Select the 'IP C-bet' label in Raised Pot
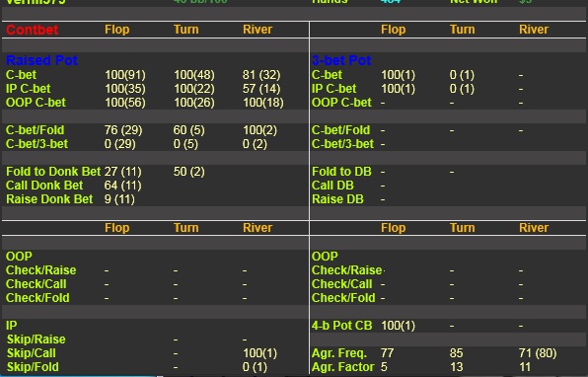 pyautogui.click(x=29, y=89)
